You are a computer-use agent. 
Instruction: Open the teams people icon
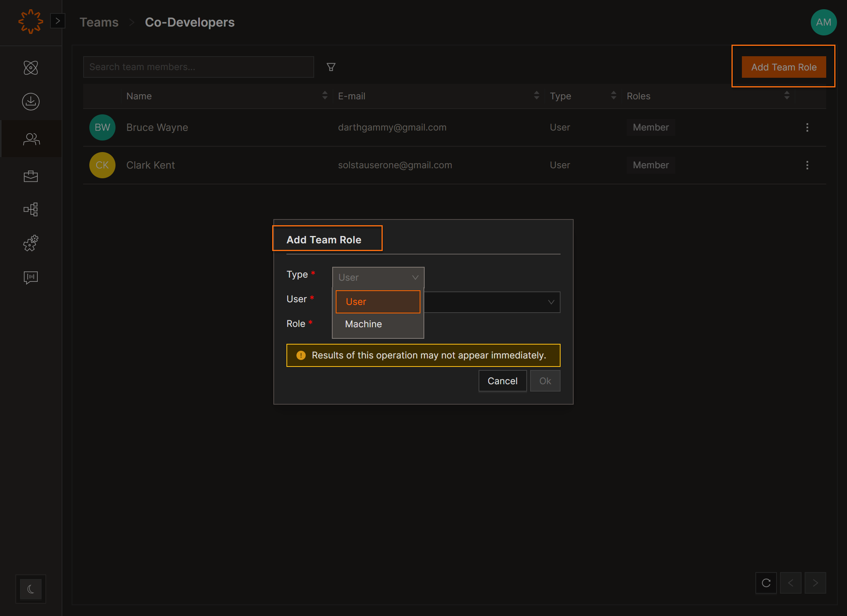coord(31,139)
